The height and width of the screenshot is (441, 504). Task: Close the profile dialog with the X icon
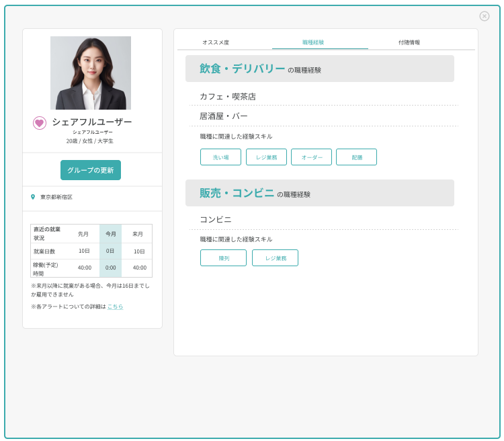click(x=485, y=16)
